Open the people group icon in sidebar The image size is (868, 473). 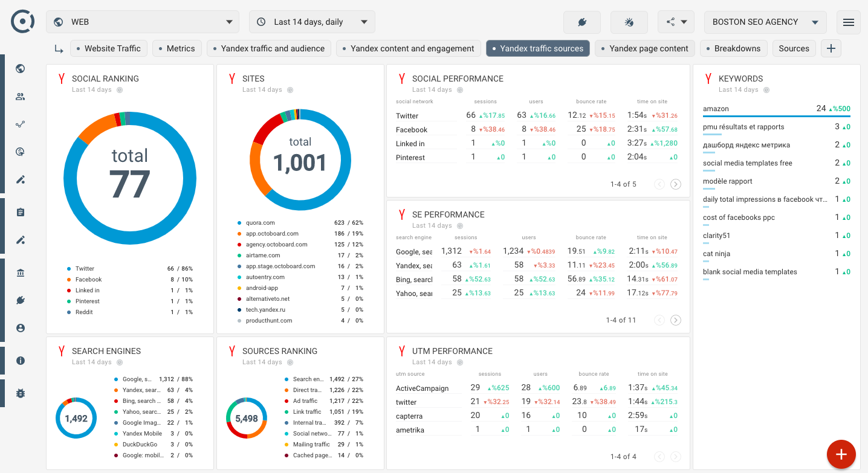21,97
